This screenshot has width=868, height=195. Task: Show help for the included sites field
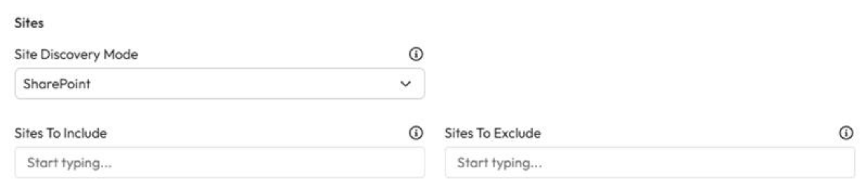pyautogui.click(x=415, y=133)
